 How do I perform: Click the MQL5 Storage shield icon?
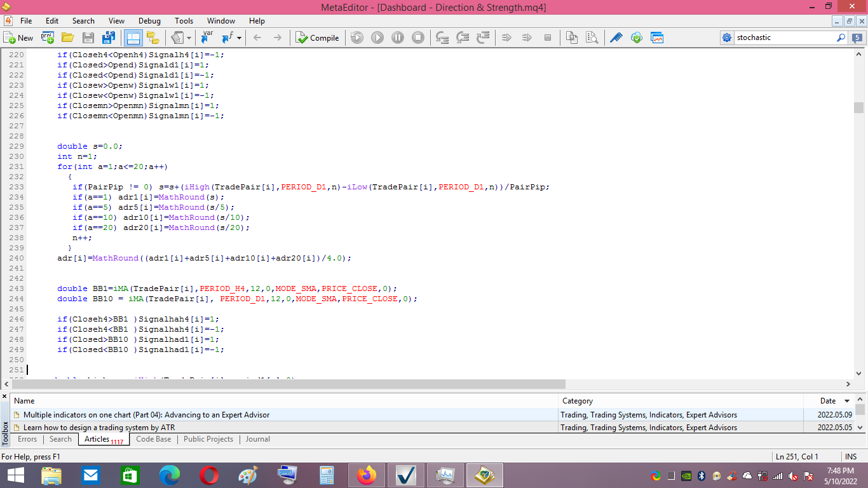point(636,38)
